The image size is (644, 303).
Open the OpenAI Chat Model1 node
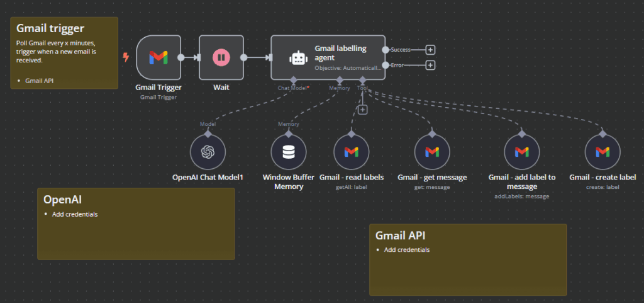(208, 152)
